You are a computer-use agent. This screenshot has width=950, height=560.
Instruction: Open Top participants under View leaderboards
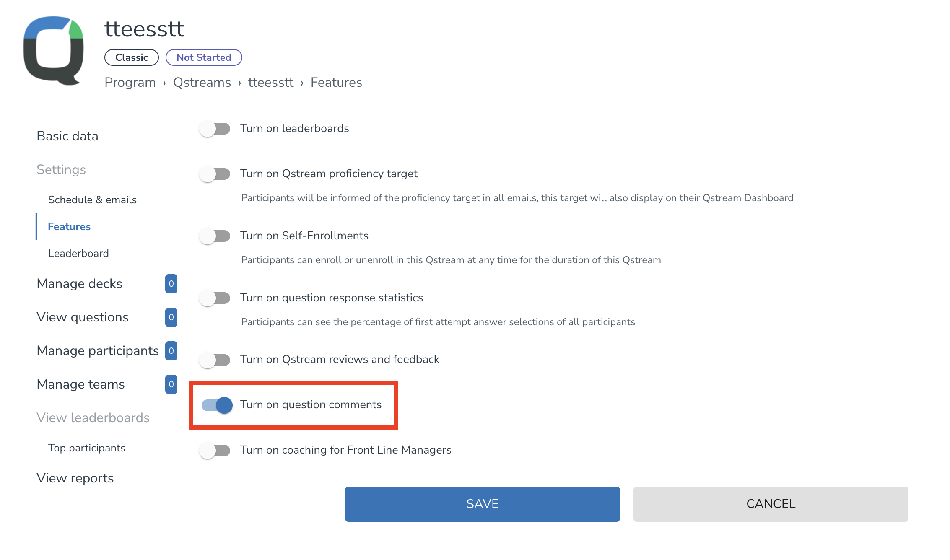tap(87, 448)
